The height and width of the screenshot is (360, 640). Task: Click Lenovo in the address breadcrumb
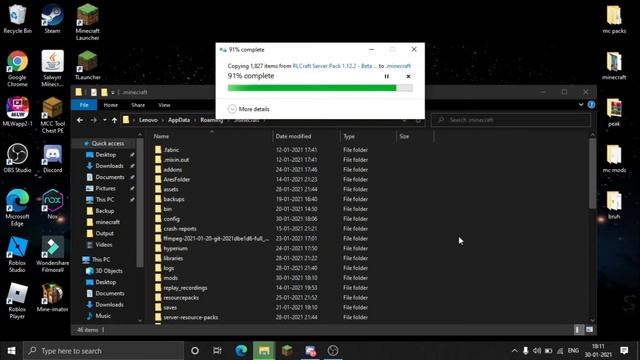point(148,120)
